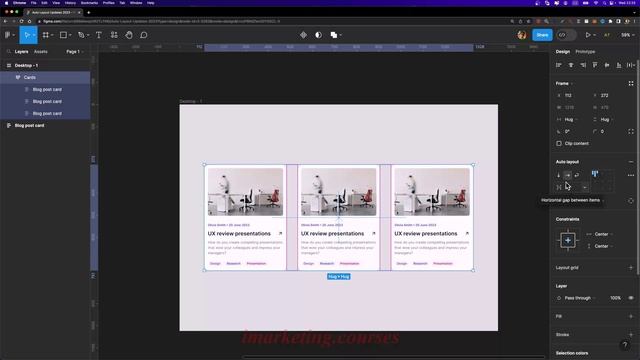Click the Align horizontal centers icon
The image size is (640, 360).
(571, 65)
